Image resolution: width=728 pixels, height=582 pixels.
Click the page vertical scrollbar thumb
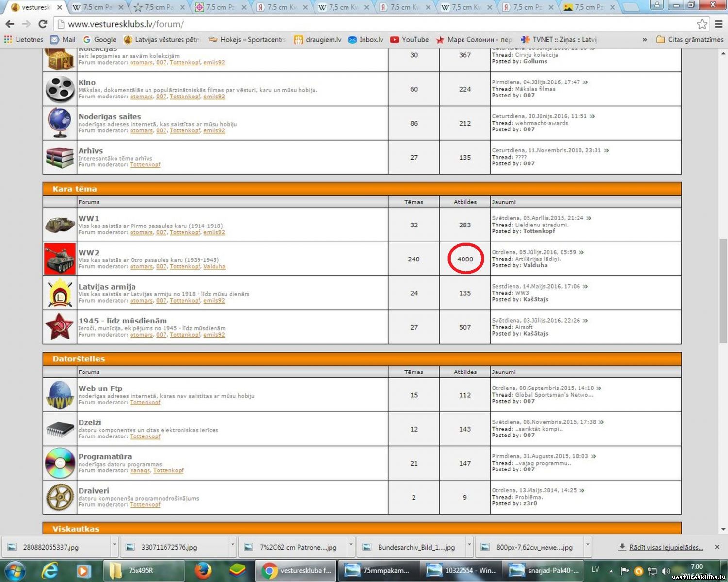(723, 291)
